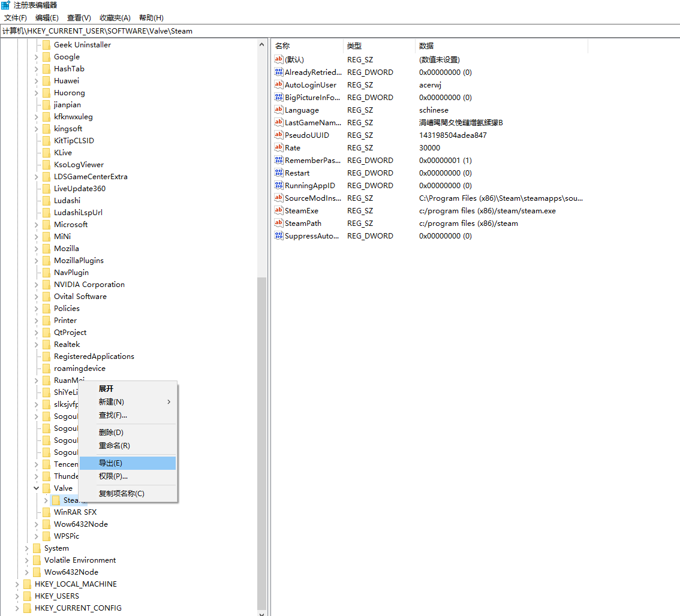Screen dimensions: 680x616
Task: Click the tree pane vertical scrollbar thumb
Action: pos(261,443)
